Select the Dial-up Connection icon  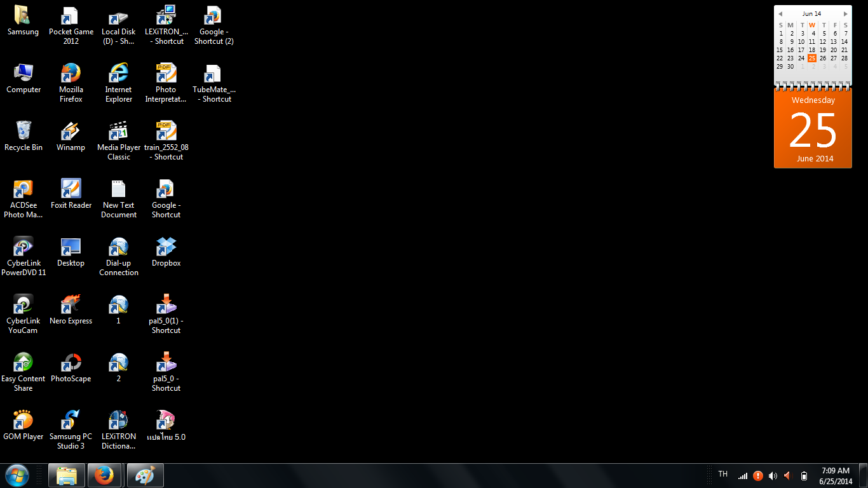[x=119, y=257]
